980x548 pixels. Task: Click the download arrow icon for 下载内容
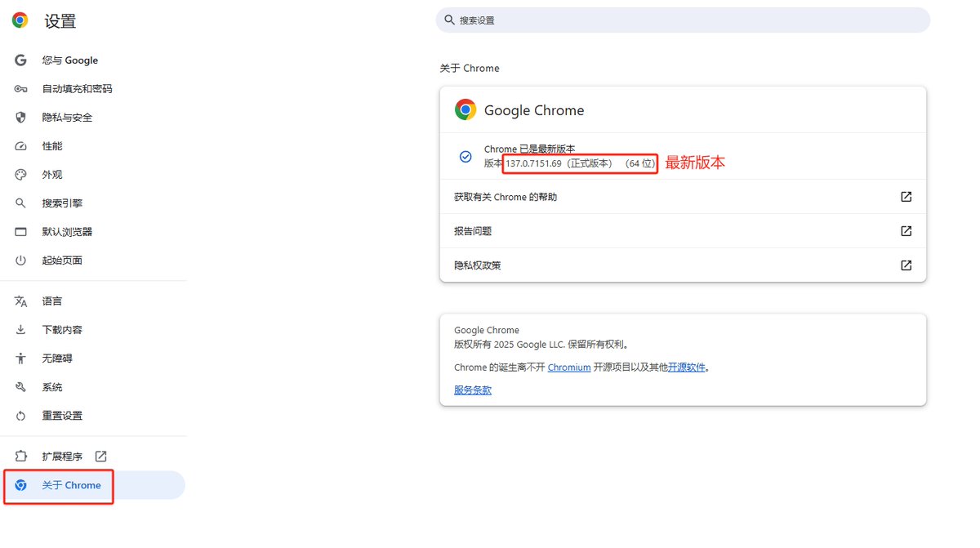(21, 330)
